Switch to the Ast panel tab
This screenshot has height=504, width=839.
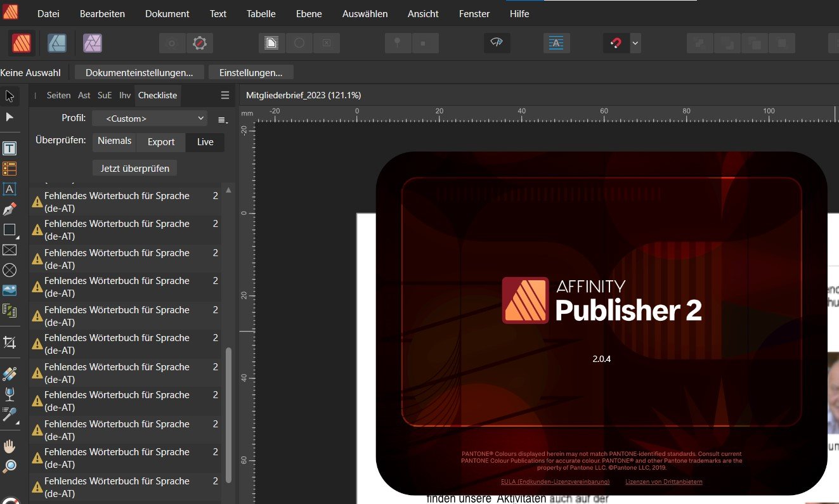pos(84,96)
